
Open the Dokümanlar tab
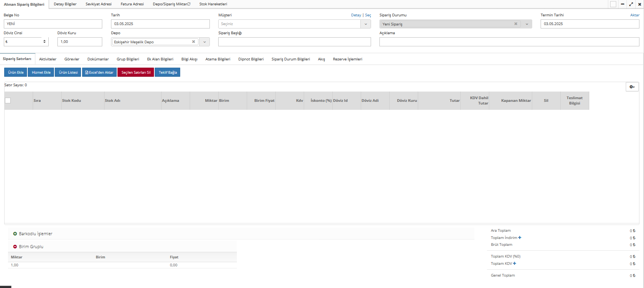(x=98, y=59)
